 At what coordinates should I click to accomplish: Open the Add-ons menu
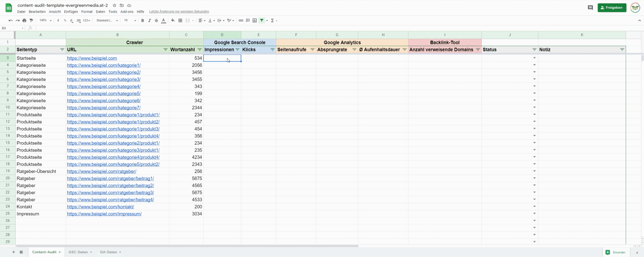127,12
